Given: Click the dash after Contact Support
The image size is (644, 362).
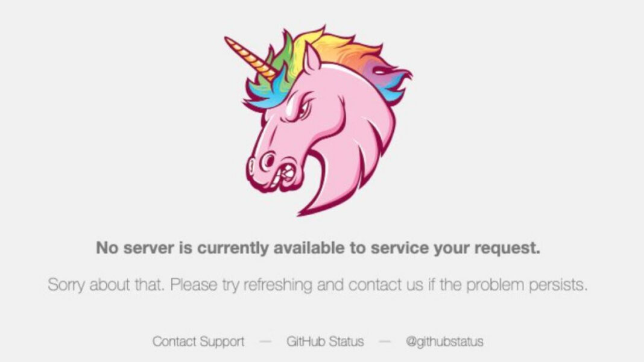Looking at the screenshot, I should pos(265,342).
